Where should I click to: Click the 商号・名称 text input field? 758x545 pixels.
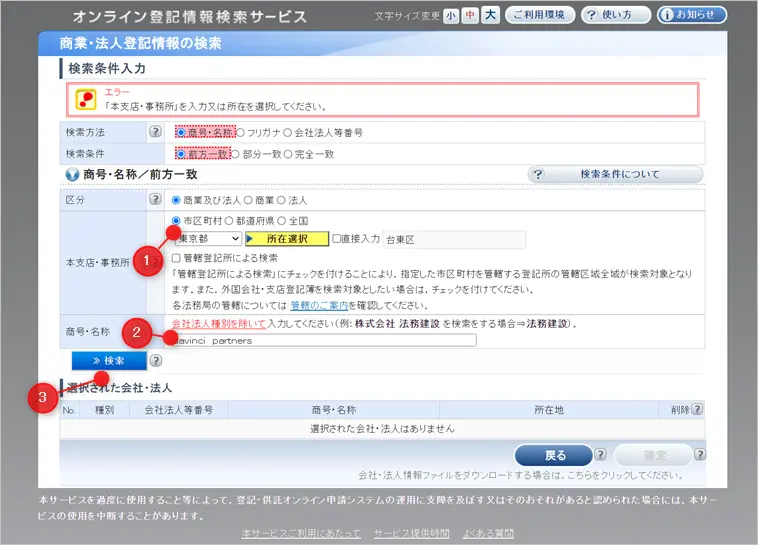(324, 340)
